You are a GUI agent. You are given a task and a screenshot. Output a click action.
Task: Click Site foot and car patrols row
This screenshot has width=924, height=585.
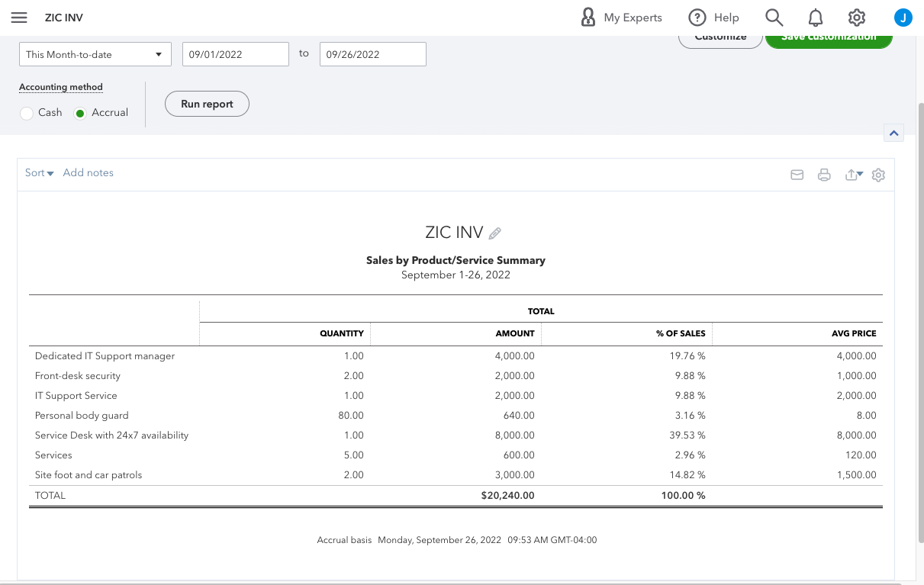[89, 475]
